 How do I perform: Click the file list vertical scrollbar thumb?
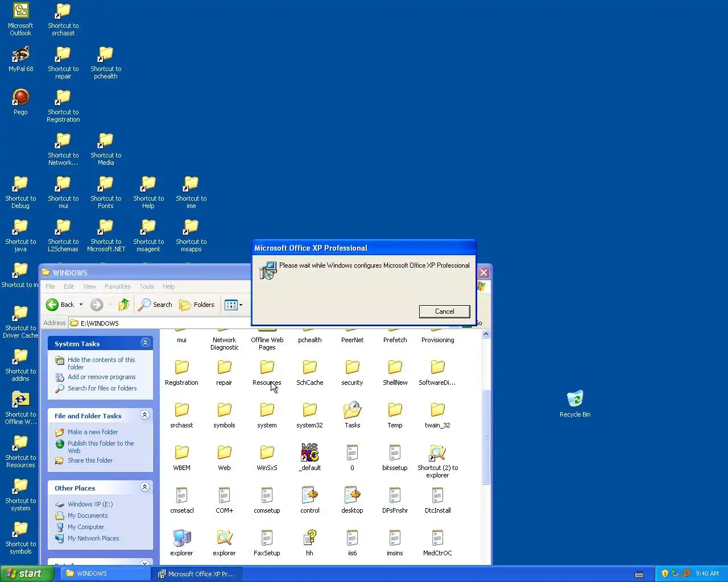pyautogui.click(x=486, y=437)
